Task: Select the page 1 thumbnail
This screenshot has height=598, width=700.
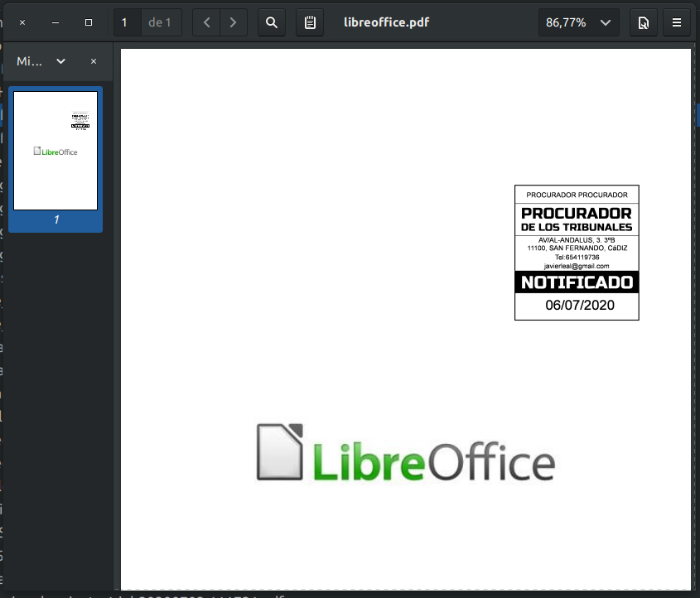Action: [56, 151]
